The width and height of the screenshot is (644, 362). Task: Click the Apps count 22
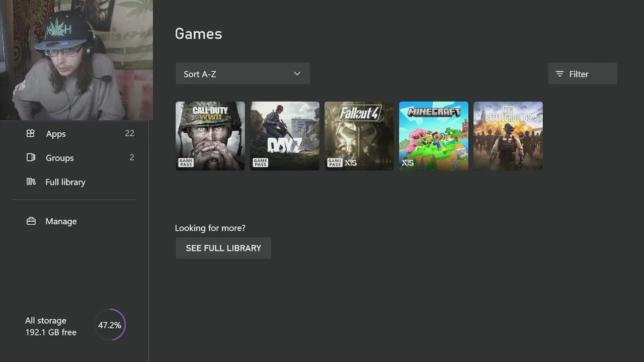coord(129,133)
